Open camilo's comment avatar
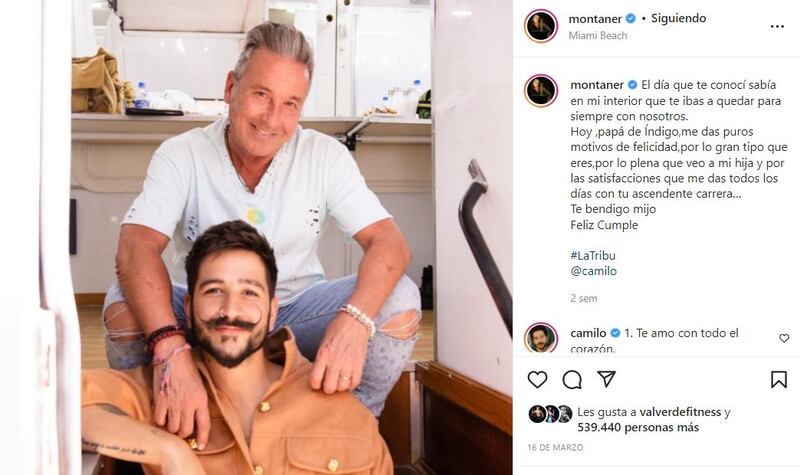This screenshot has height=475, width=800. pos(541,338)
